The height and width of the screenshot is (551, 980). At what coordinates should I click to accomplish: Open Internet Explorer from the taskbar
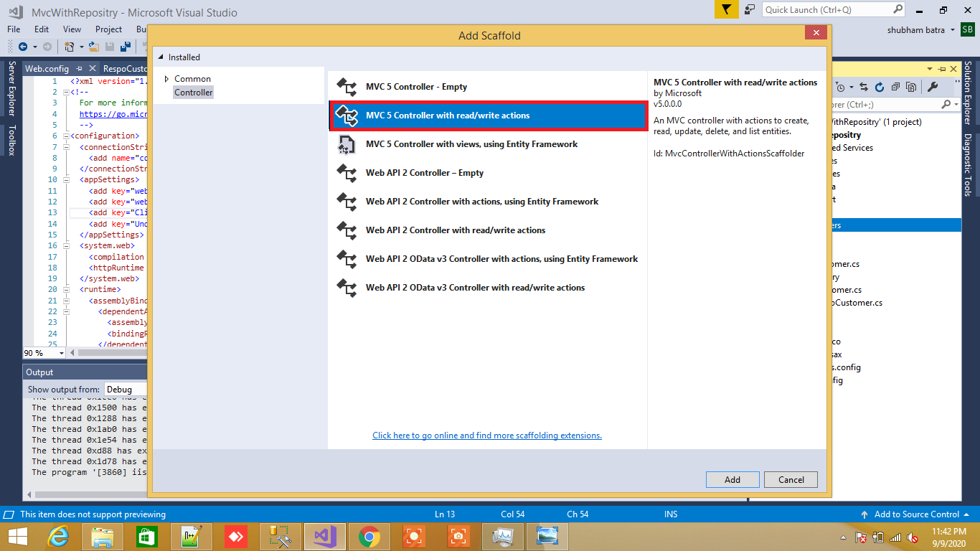[x=58, y=537]
